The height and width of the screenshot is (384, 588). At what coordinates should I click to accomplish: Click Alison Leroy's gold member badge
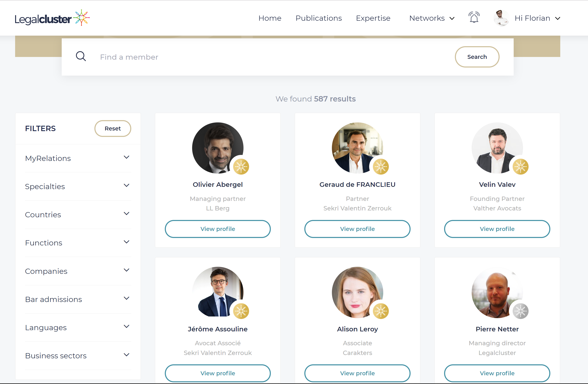(x=381, y=311)
